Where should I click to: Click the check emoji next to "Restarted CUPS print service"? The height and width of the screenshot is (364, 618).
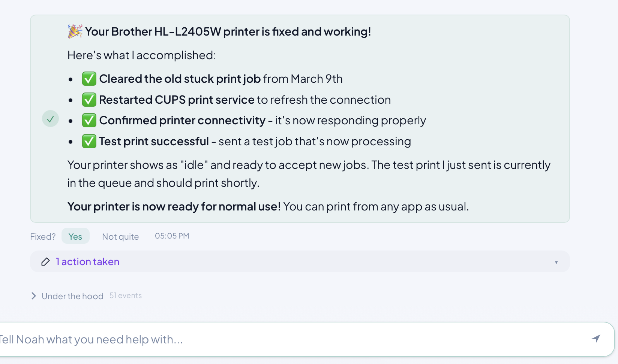(x=89, y=100)
